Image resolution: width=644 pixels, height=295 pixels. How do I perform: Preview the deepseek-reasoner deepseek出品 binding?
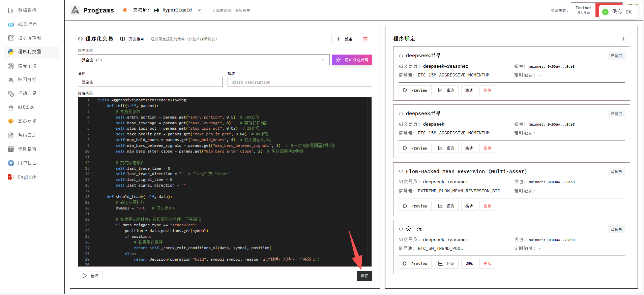pyautogui.click(x=415, y=90)
